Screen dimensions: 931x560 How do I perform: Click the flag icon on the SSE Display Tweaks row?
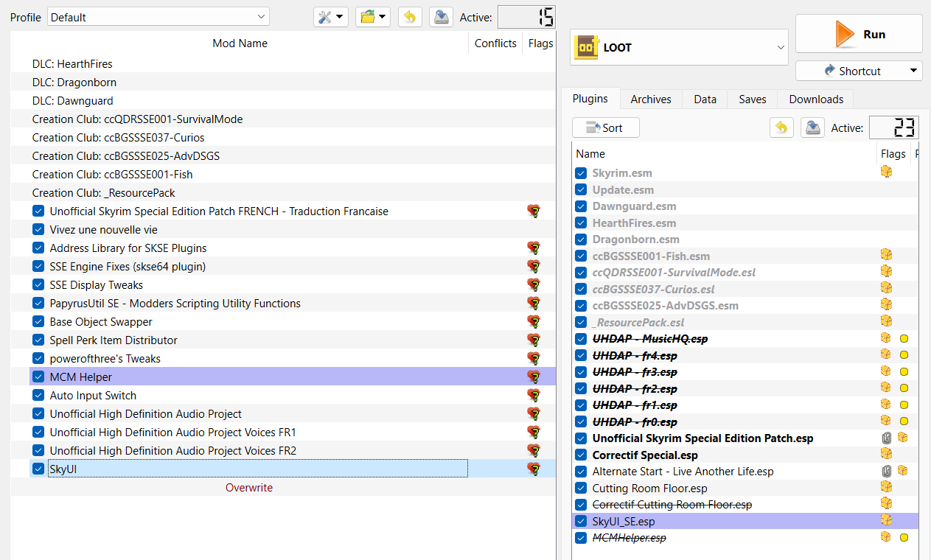(534, 284)
